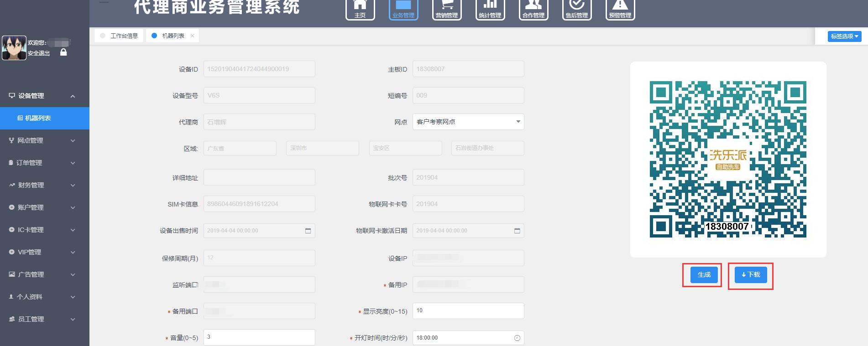
Task: Expand the 订单管理 chevron
Action: click(x=73, y=163)
